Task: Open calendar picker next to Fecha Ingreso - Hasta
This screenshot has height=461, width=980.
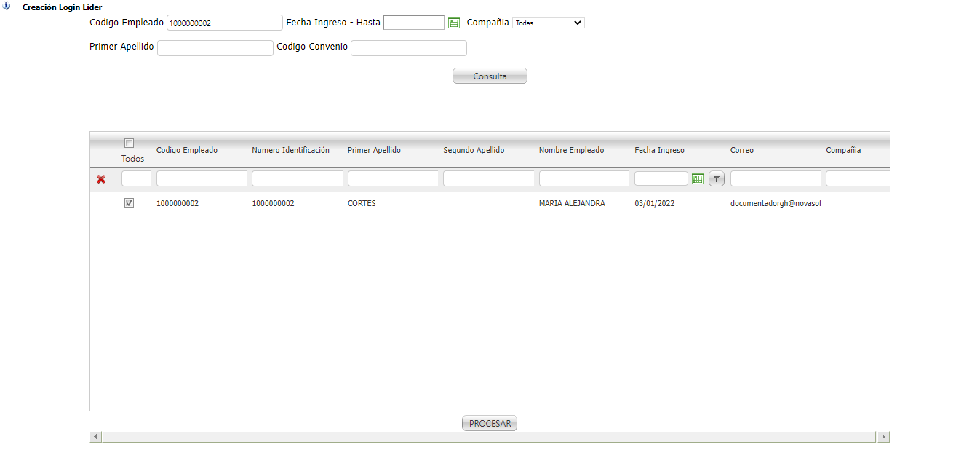Action: pyautogui.click(x=454, y=23)
